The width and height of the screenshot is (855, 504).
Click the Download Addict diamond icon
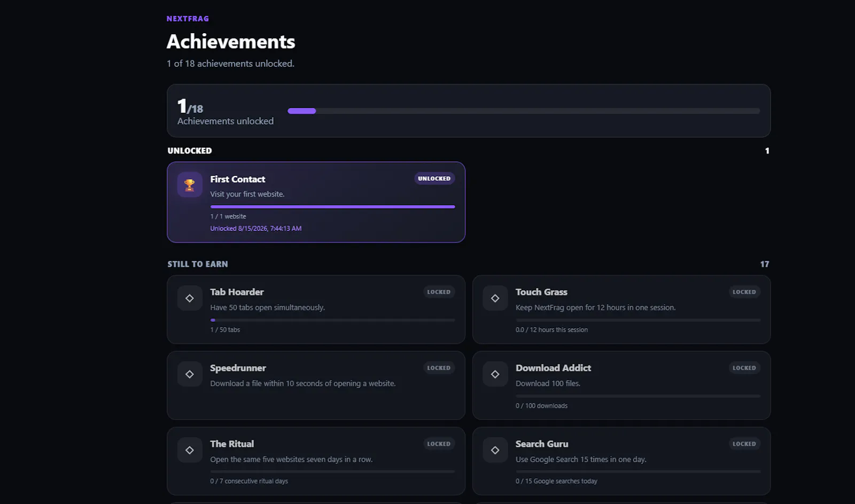coord(495,374)
